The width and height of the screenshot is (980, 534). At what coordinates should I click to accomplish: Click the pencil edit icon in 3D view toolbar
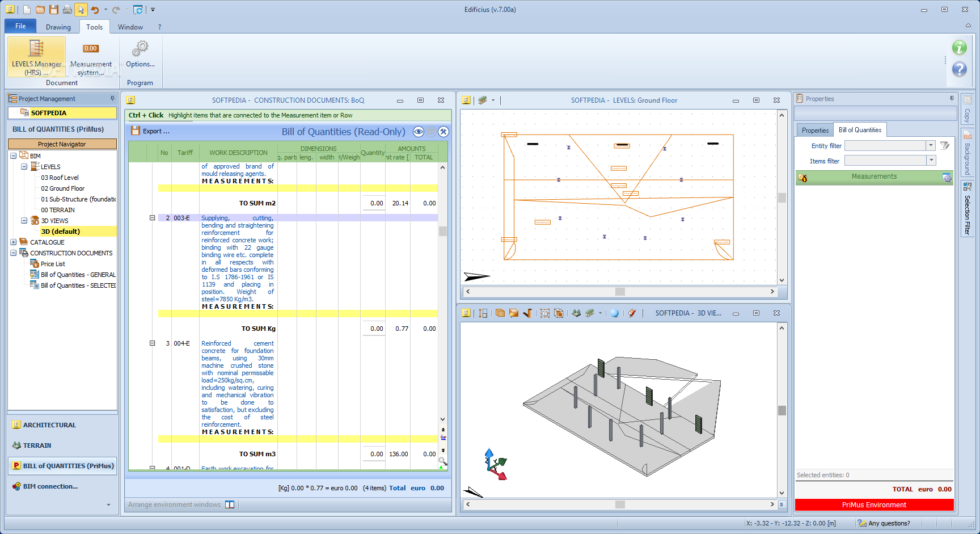pos(632,313)
